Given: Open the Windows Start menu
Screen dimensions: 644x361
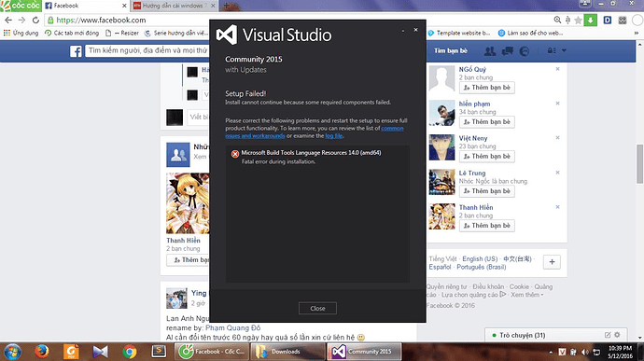Looking at the screenshot, I should [12, 352].
